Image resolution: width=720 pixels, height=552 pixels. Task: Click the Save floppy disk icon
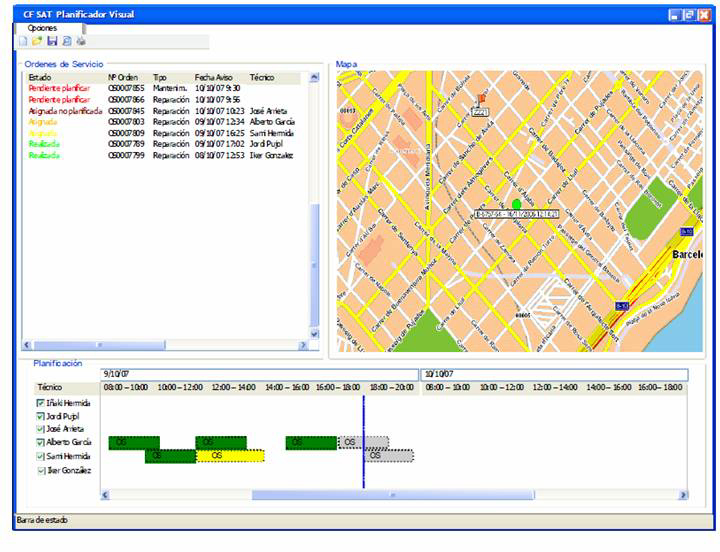(52, 42)
